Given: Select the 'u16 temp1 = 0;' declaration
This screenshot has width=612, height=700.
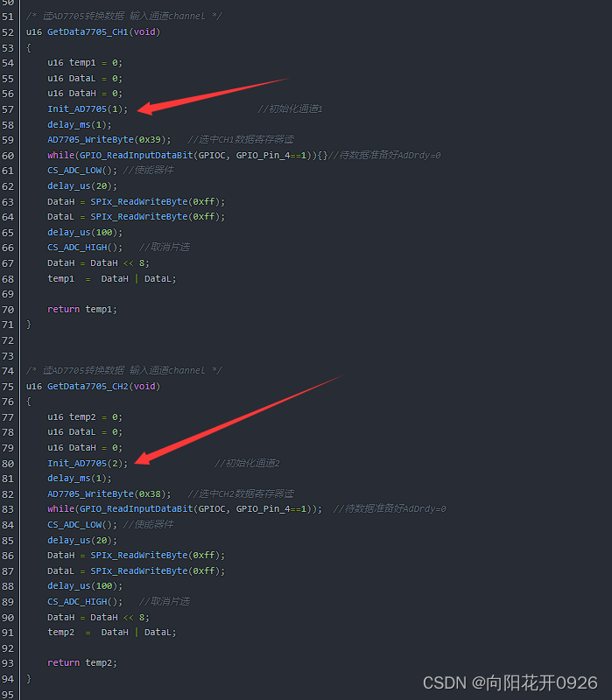Looking at the screenshot, I should [x=85, y=63].
